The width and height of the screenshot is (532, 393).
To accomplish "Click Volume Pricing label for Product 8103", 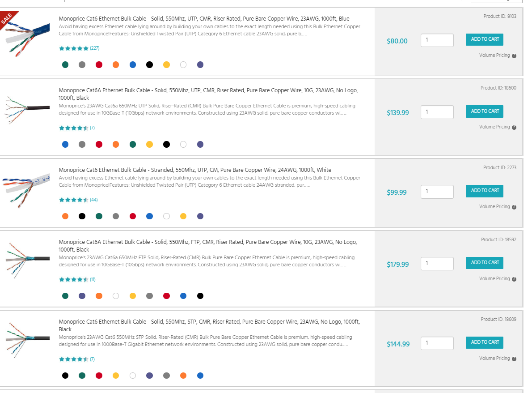I will pos(494,56).
